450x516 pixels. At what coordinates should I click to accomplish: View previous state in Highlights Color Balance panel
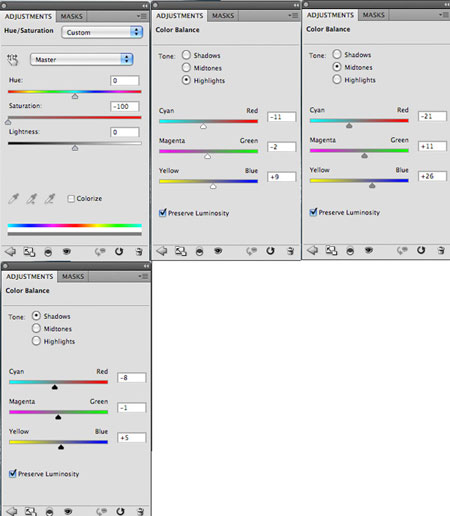[x=252, y=251]
